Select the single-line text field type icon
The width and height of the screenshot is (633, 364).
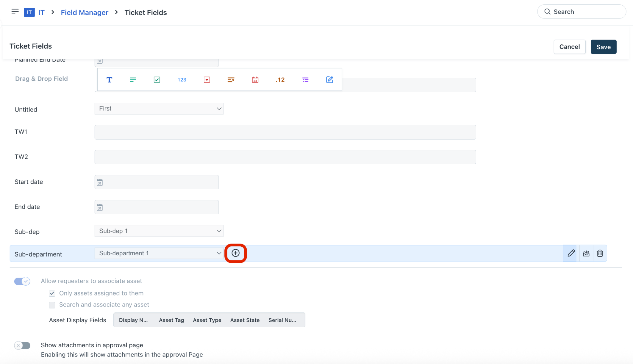click(x=109, y=80)
